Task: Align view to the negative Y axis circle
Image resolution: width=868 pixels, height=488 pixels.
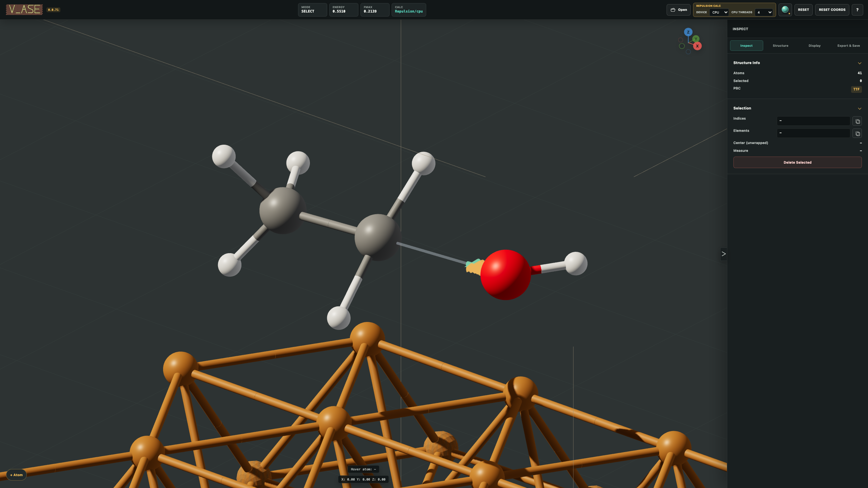Action: point(682,46)
